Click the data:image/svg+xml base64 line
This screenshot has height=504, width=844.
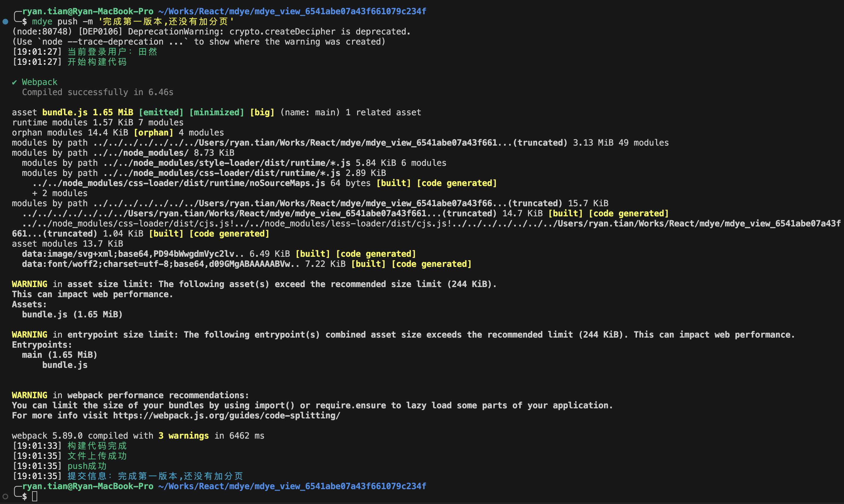click(219, 254)
